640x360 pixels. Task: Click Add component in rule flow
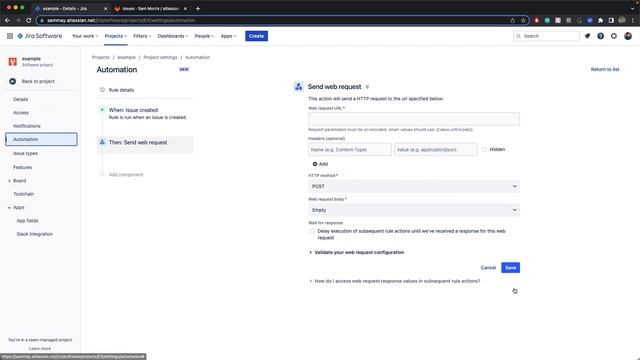(x=126, y=174)
